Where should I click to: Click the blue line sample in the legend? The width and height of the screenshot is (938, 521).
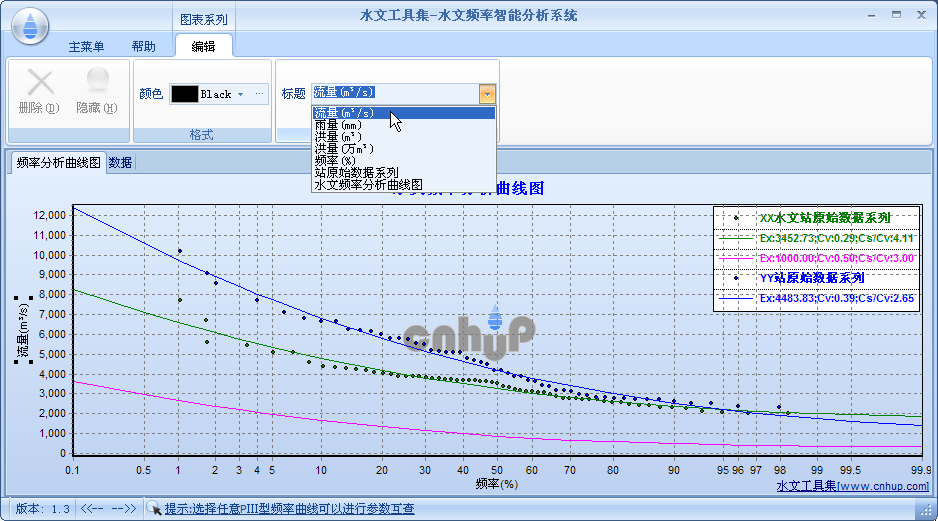coord(736,298)
